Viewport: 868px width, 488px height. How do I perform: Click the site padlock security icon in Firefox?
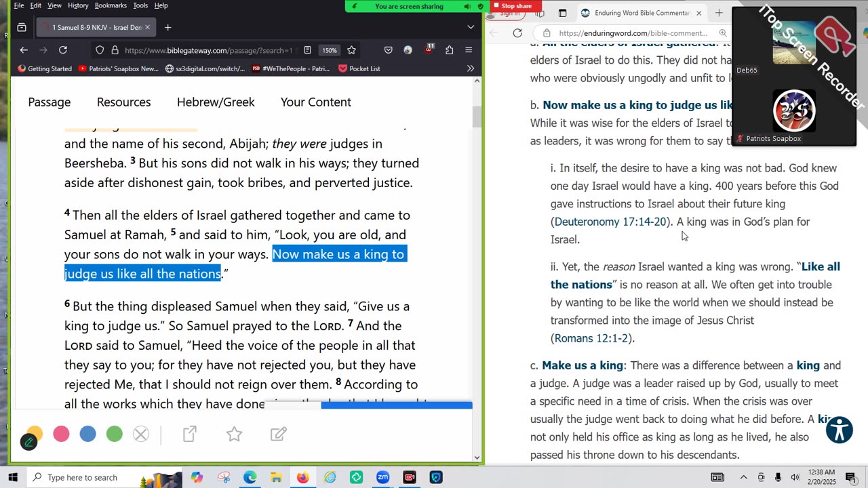115,50
